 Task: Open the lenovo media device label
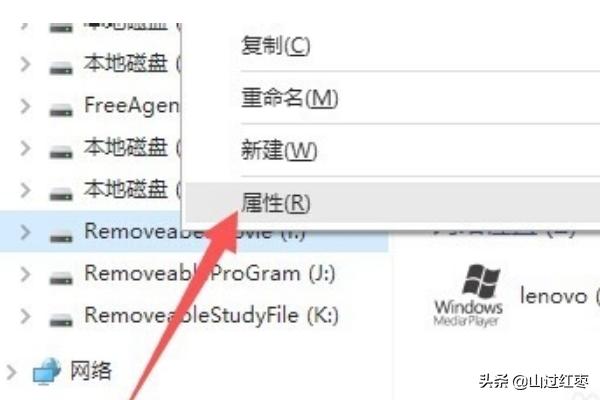click(553, 296)
